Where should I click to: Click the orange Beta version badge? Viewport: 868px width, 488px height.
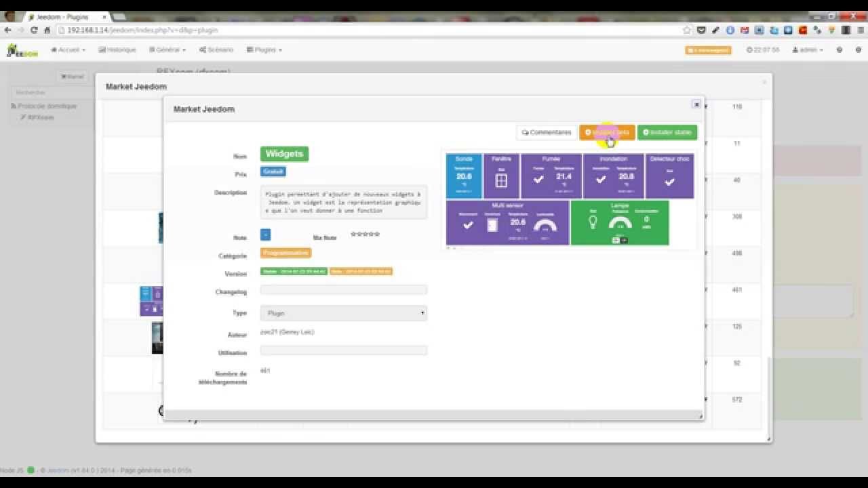click(361, 271)
